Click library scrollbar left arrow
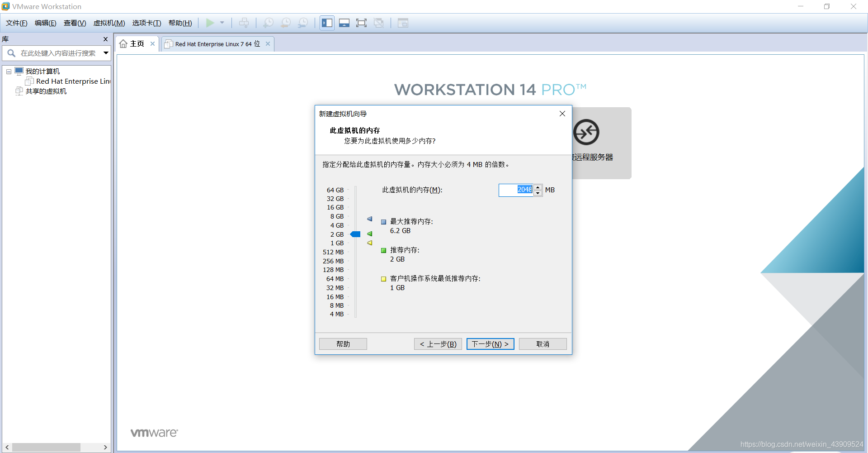 [7, 447]
